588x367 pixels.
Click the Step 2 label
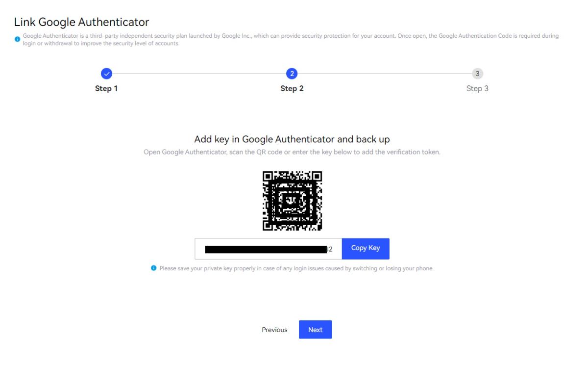pos(292,89)
